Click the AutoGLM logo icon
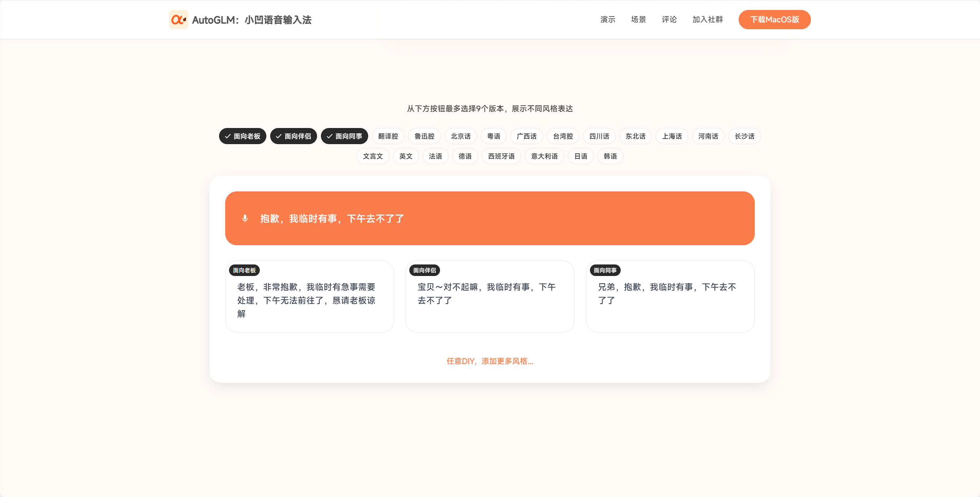The width and height of the screenshot is (980, 497). pyautogui.click(x=179, y=20)
